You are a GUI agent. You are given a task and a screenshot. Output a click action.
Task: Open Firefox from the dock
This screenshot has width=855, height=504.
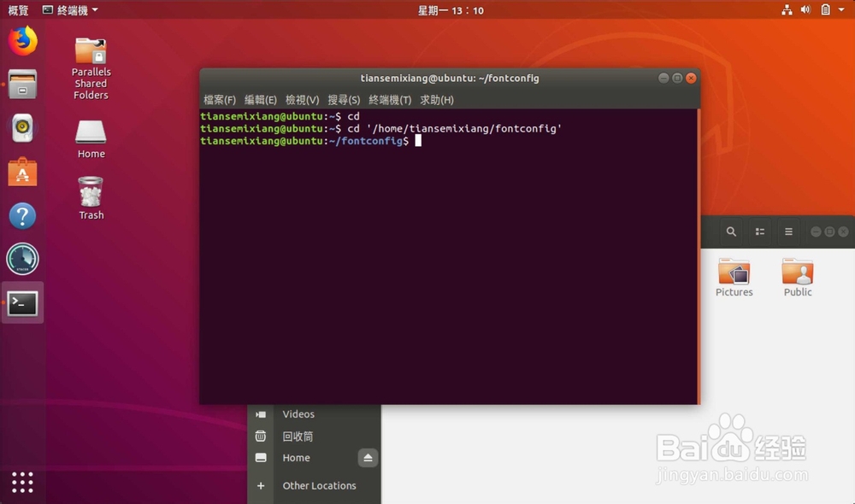pyautogui.click(x=22, y=41)
